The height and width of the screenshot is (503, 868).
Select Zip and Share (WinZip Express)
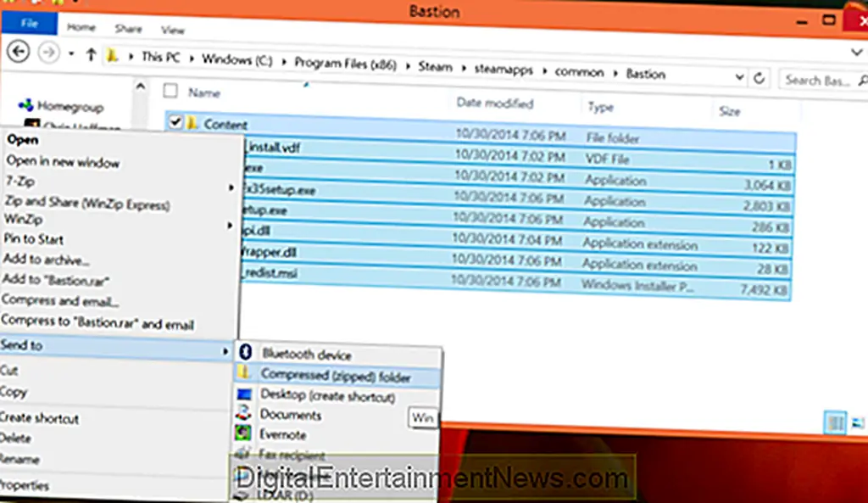point(87,204)
